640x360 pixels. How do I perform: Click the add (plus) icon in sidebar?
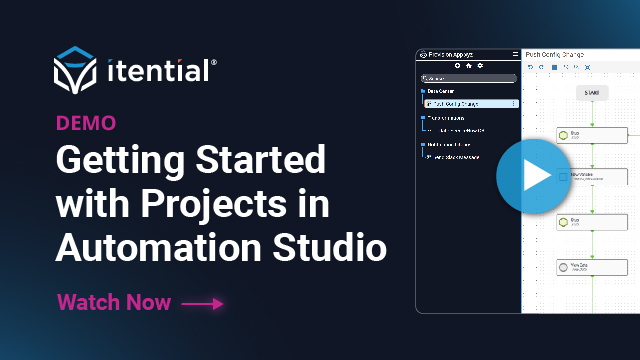tap(457, 65)
